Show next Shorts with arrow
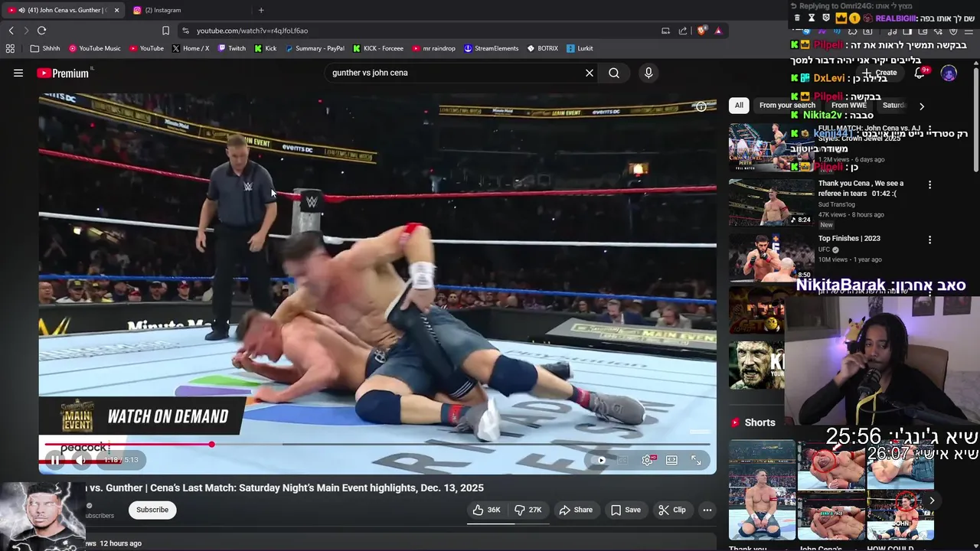Viewport: 980px width, 551px height. tap(932, 500)
